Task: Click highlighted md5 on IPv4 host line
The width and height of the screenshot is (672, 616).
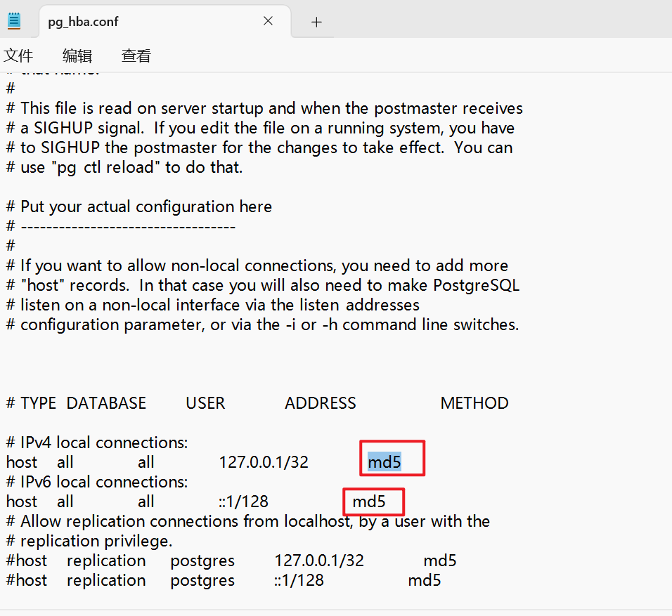Action: click(x=385, y=462)
